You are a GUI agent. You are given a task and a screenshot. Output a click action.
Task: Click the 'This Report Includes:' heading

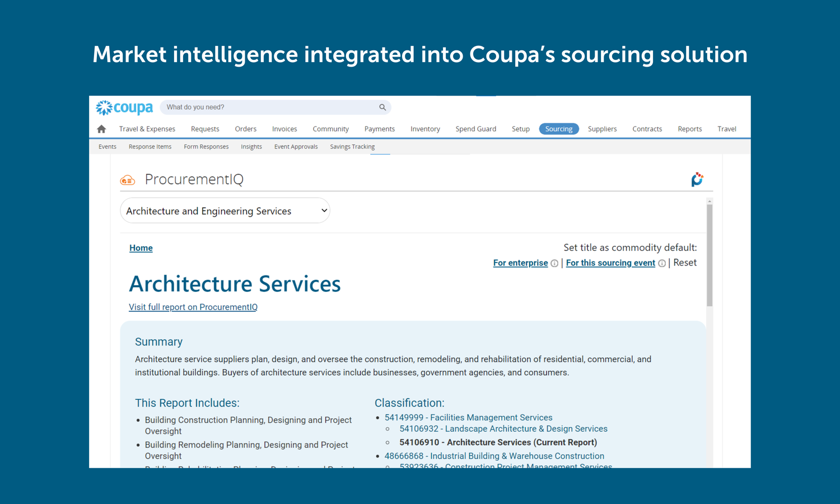tap(187, 403)
